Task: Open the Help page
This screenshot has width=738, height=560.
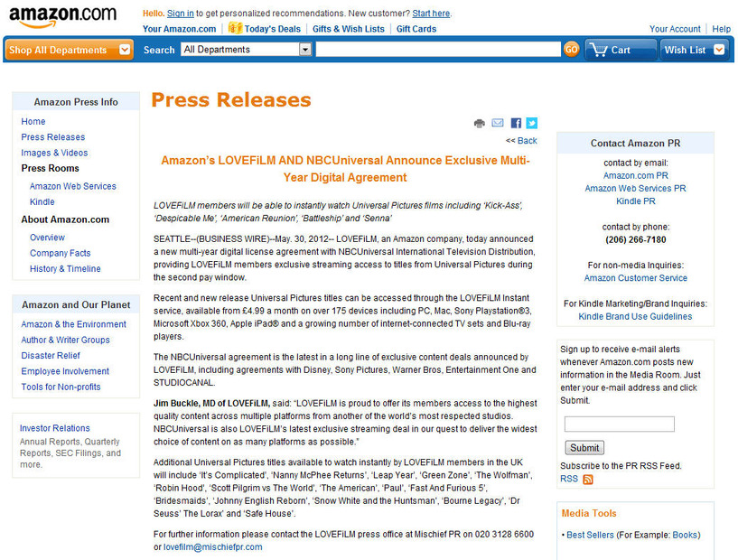Action: 721,29
